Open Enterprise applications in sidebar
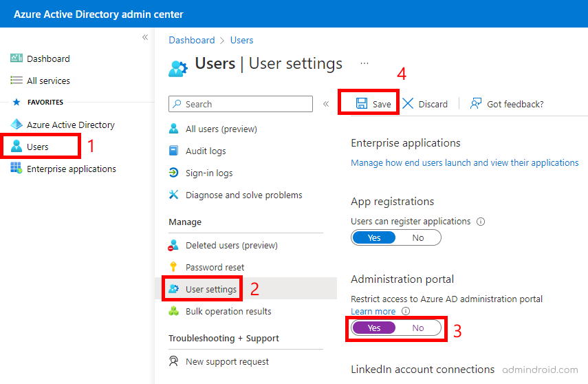588x384 pixels. [72, 169]
